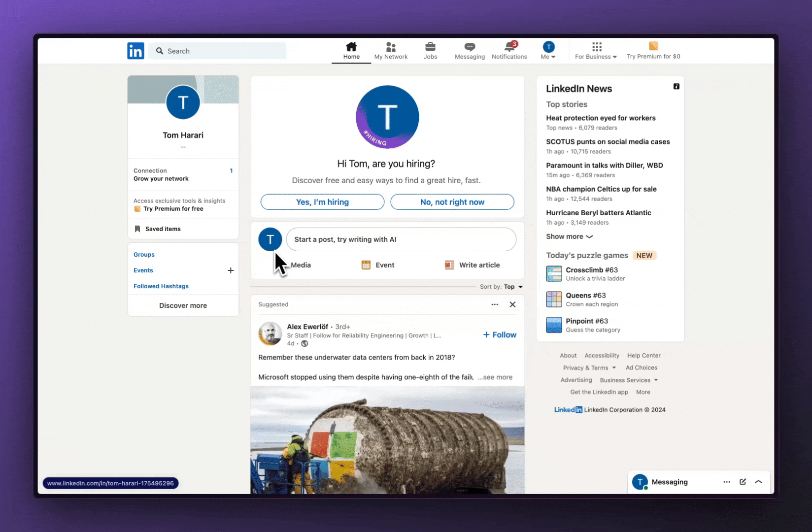Attach media using the Media photo icon
Image resolution: width=812 pixels, height=532 pixels.
click(x=285, y=265)
